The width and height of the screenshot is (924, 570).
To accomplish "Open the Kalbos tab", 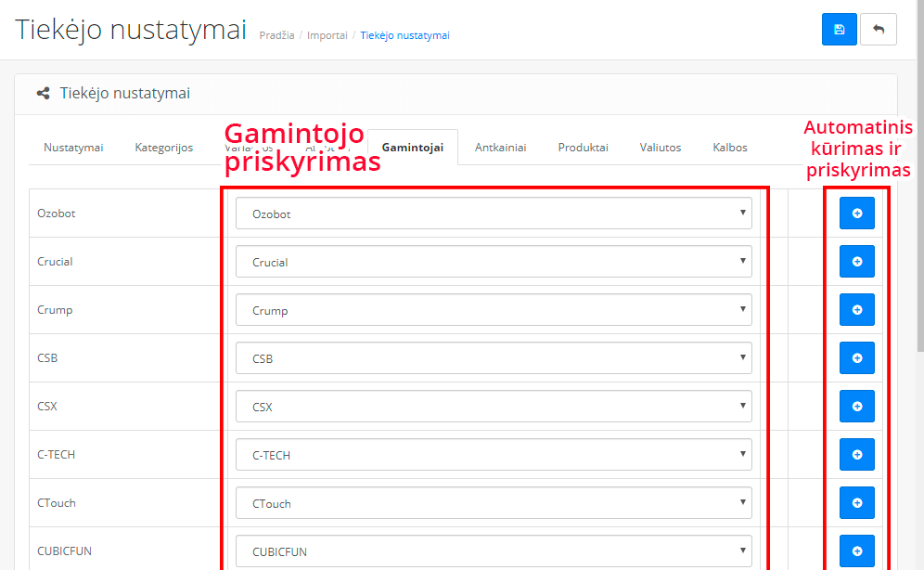I will pyautogui.click(x=729, y=148).
